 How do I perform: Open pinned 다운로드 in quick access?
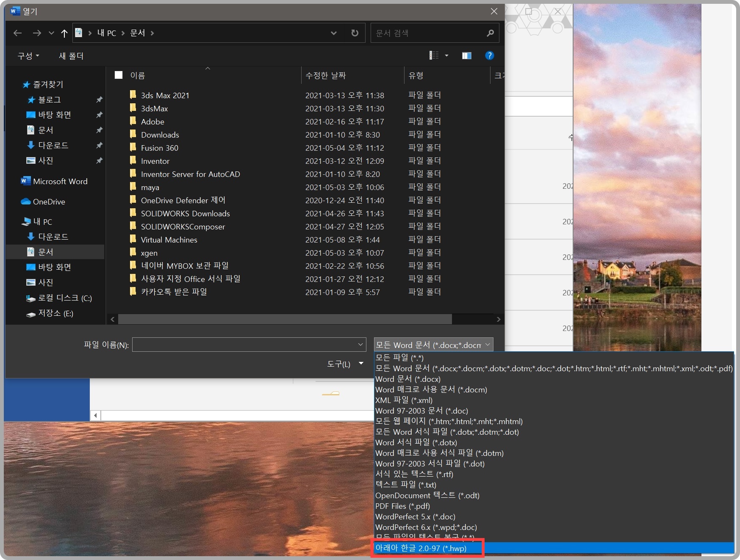53,145
